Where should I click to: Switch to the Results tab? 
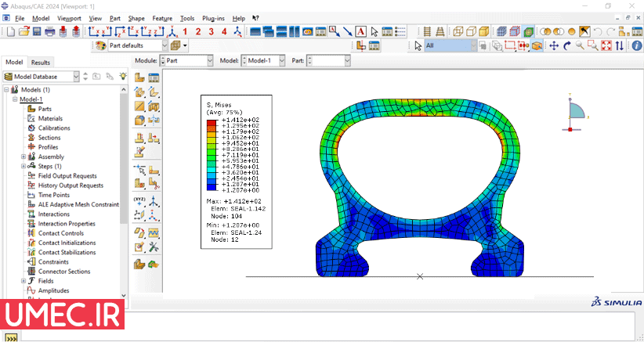click(x=41, y=63)
